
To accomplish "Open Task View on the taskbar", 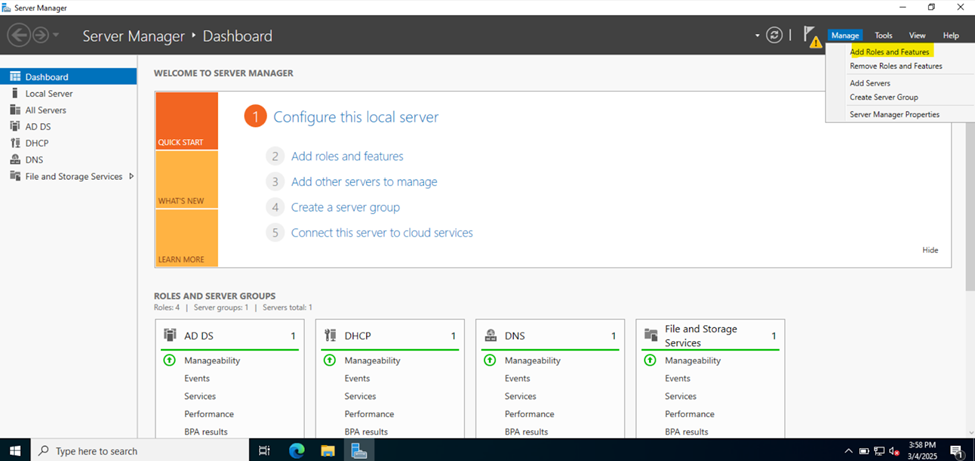I will click(264, 450).
